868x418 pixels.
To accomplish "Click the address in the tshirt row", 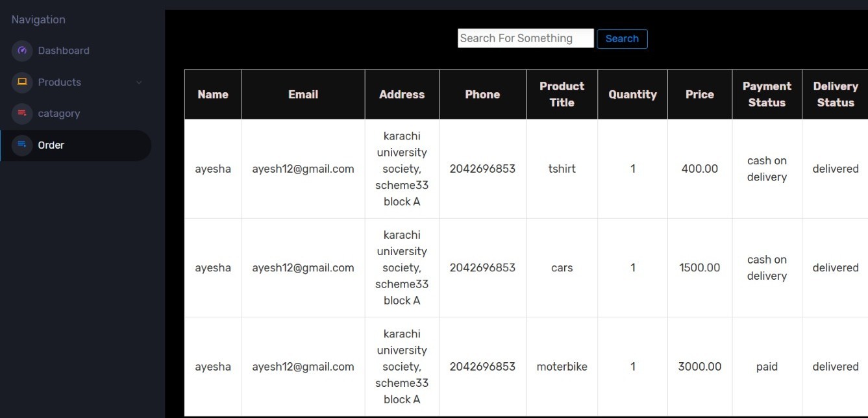I will tap(402, 169).
